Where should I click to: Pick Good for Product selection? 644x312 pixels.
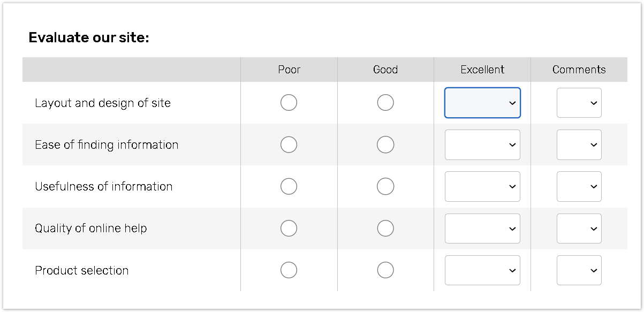(x=385, y=270)
